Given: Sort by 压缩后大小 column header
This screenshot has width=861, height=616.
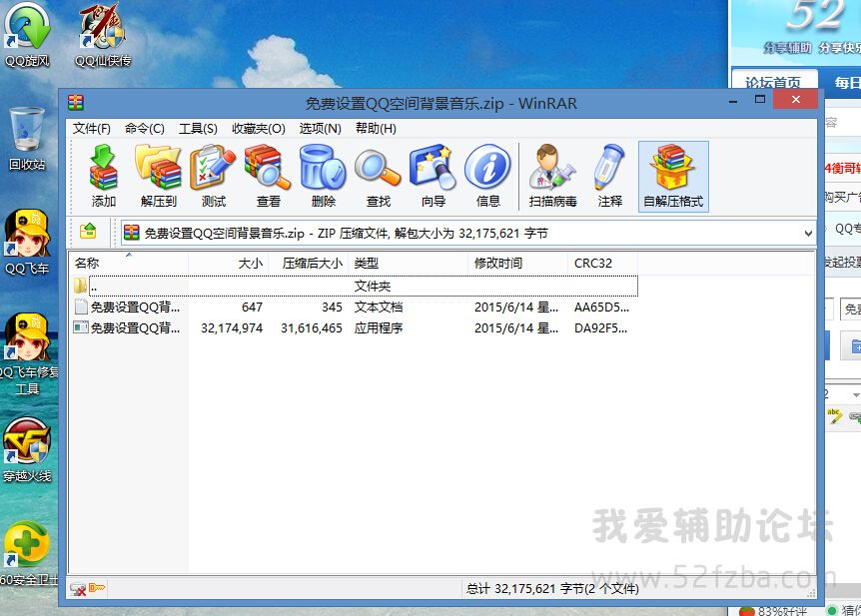Looking at the screenshot, I should click(308, 263).
